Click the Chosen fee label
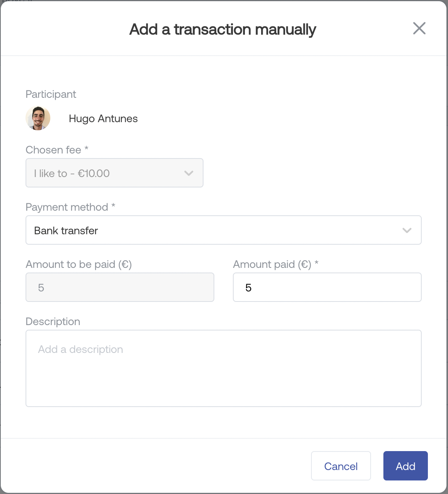448x494 pixels. pos(53,150)
